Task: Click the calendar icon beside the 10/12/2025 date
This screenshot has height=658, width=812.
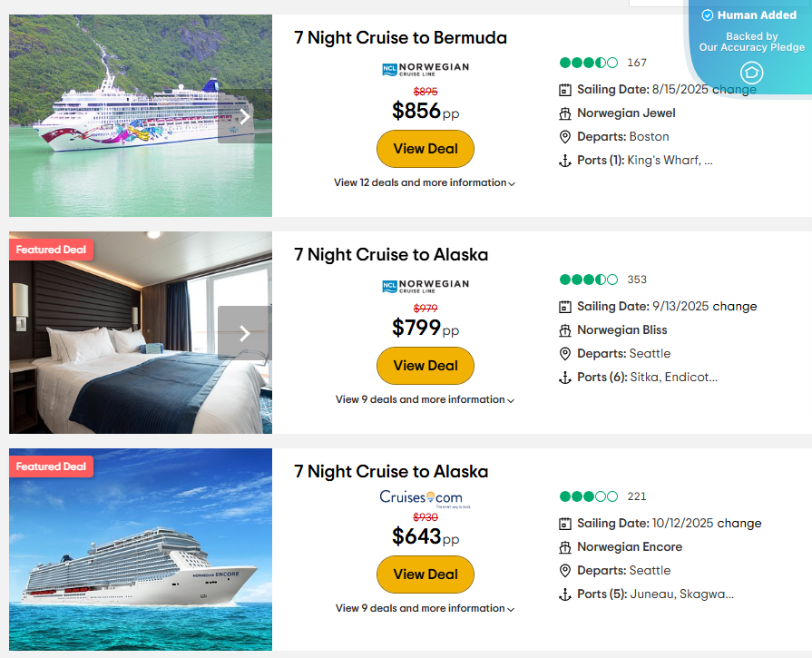Action: point(566,524)
